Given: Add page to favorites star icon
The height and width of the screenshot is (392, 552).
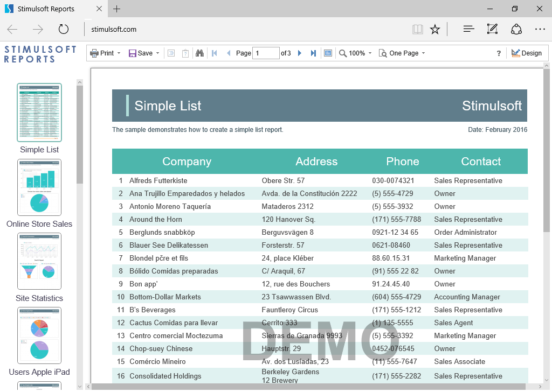Looking at the screenshot, I should click(x=435, y=29).
